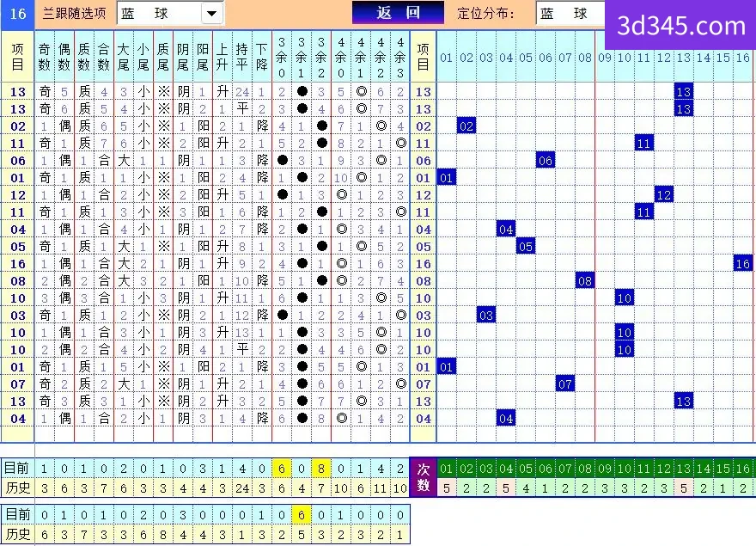Screen dimensions: 756x546
Task: Click the green 09 header in the 次数 row
Action: pyautogui.click(x=605, y=469)
